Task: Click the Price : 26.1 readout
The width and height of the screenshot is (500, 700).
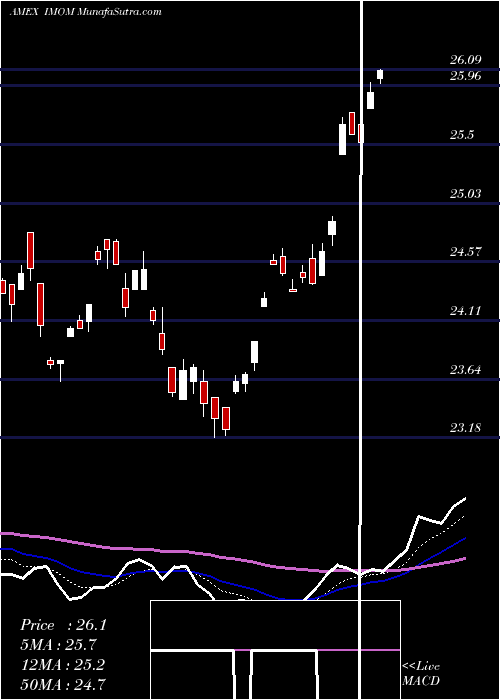Action: click(x=63, y=625)
